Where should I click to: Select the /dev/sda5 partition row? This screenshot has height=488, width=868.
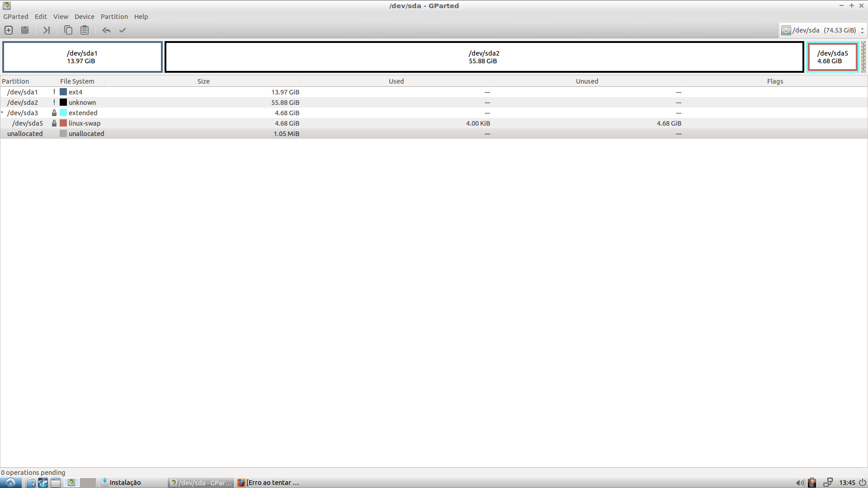click(x=434, y=123)
